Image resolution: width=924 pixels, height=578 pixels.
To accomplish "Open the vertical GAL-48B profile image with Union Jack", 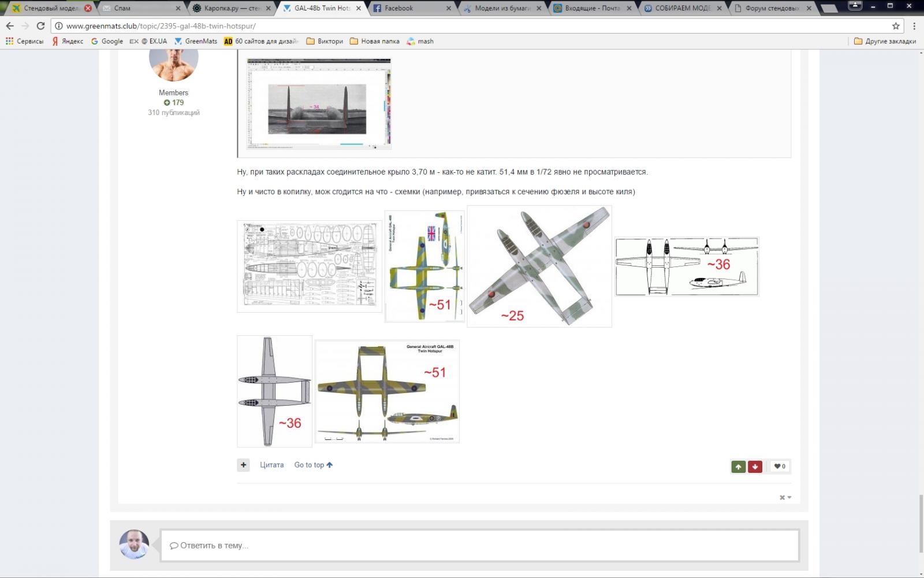I will (424, 266).
